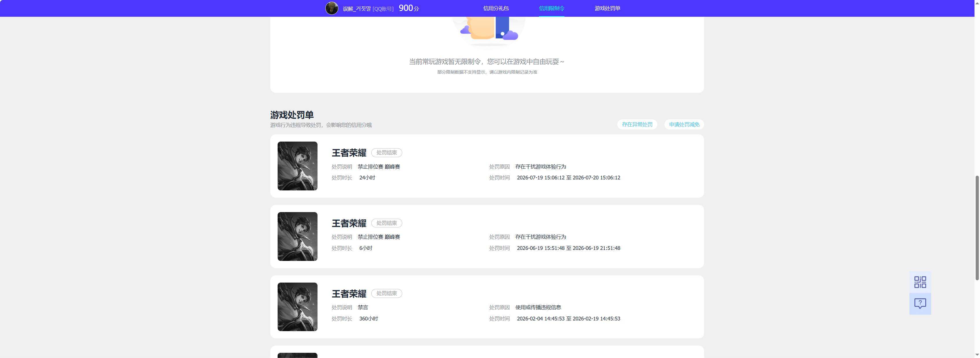The height and width of the screenshot is (358, 980).
Task: Click the 存在异常处罚 button
Action: point(637,124)
